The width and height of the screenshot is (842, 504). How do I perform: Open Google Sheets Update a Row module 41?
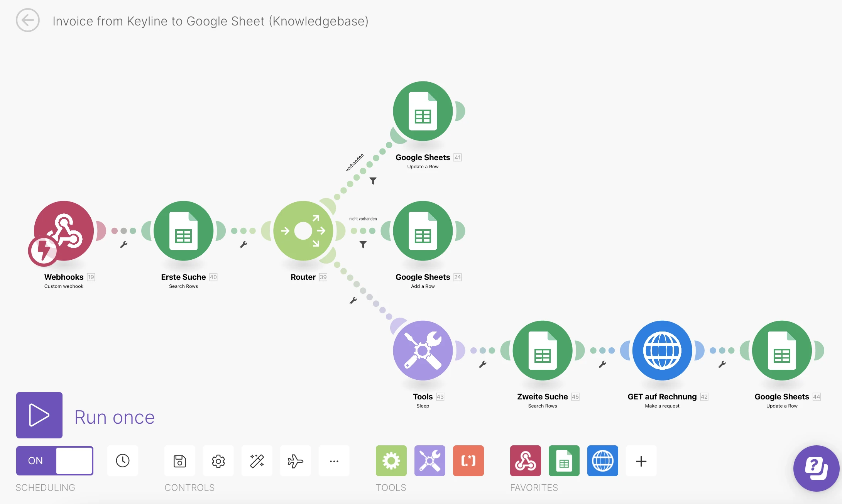(x=423, y=111)
